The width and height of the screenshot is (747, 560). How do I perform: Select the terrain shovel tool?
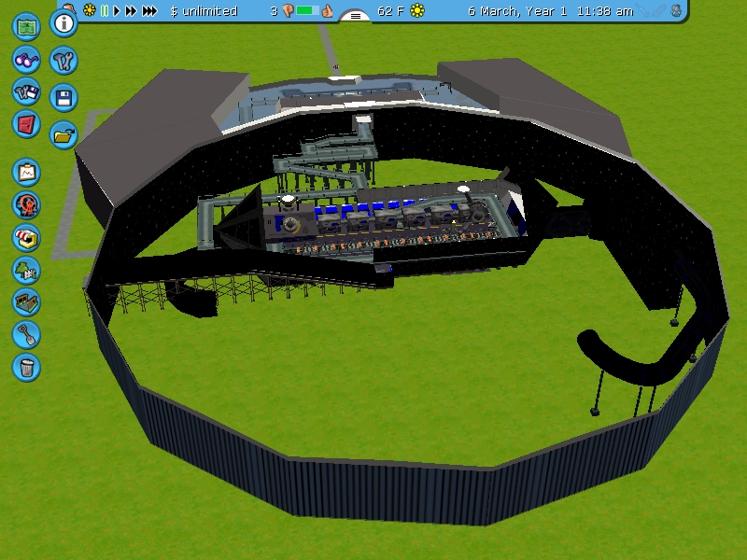pos(26,335)
